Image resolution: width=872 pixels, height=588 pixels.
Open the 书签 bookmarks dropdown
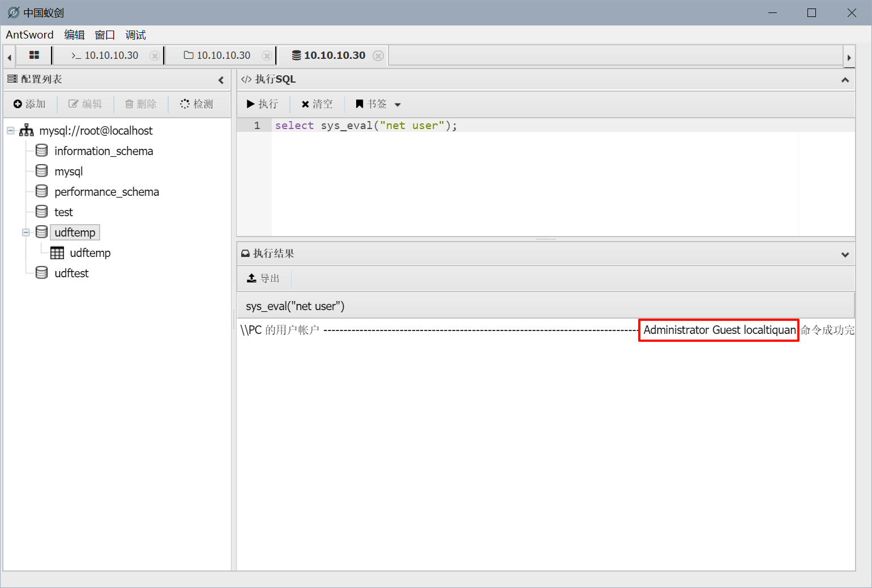point(378,104)
